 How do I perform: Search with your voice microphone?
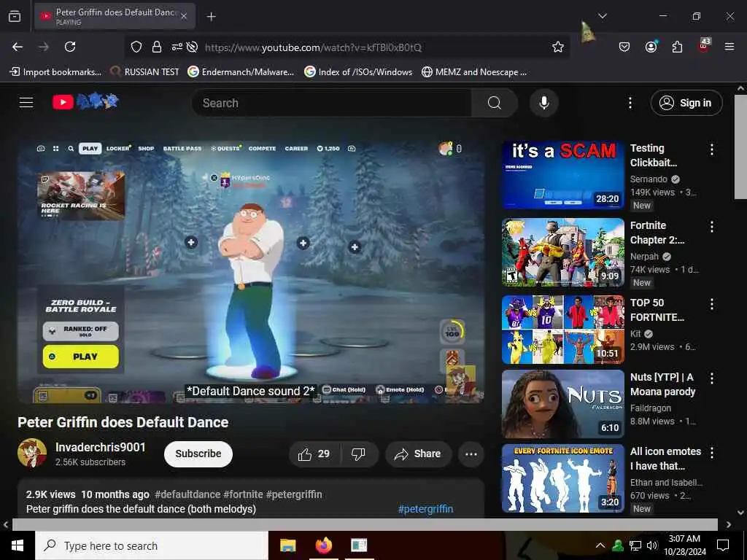point(544,103)
